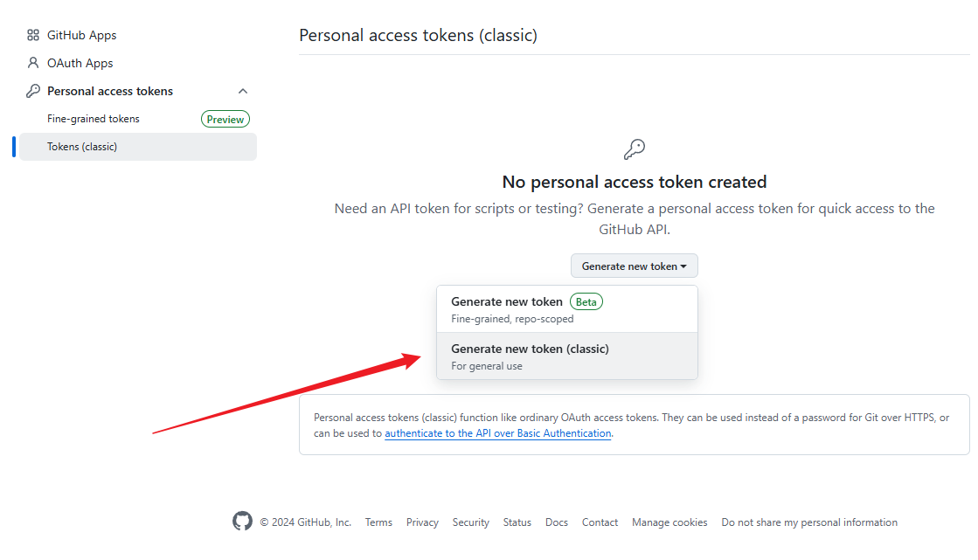Click the Preview badge next to Fine-grained tokens
This screenshot has width=978, height=560.
(225, 120)
